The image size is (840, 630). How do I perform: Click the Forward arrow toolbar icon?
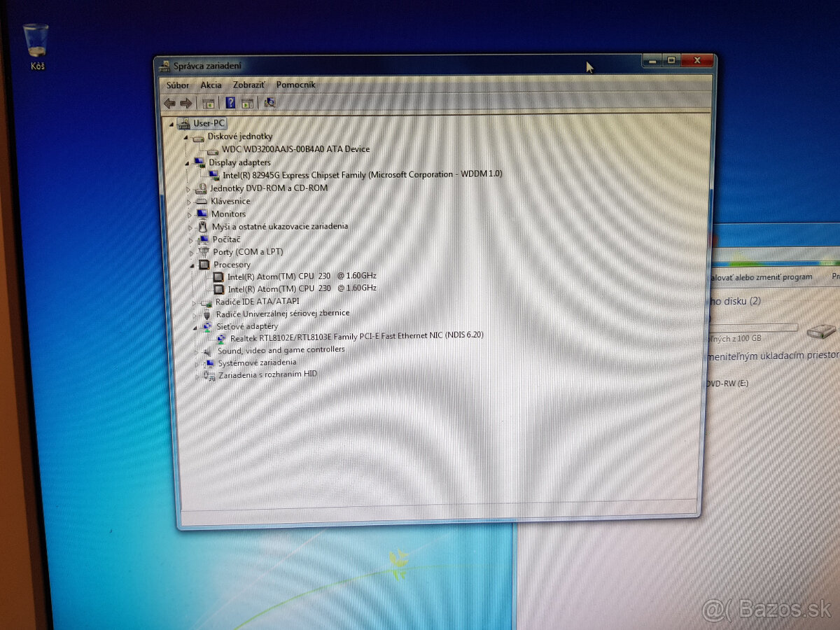186,104
